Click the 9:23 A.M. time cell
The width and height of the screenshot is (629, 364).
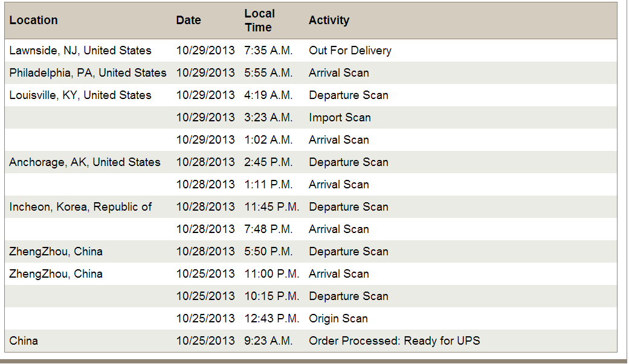[x=268, y=341]
